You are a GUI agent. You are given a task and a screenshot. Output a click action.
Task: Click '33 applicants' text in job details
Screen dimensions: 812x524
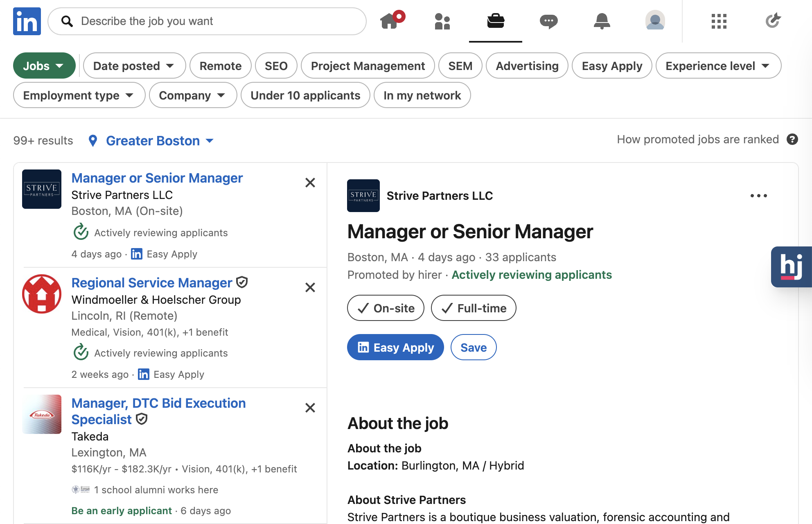point(521,257)
